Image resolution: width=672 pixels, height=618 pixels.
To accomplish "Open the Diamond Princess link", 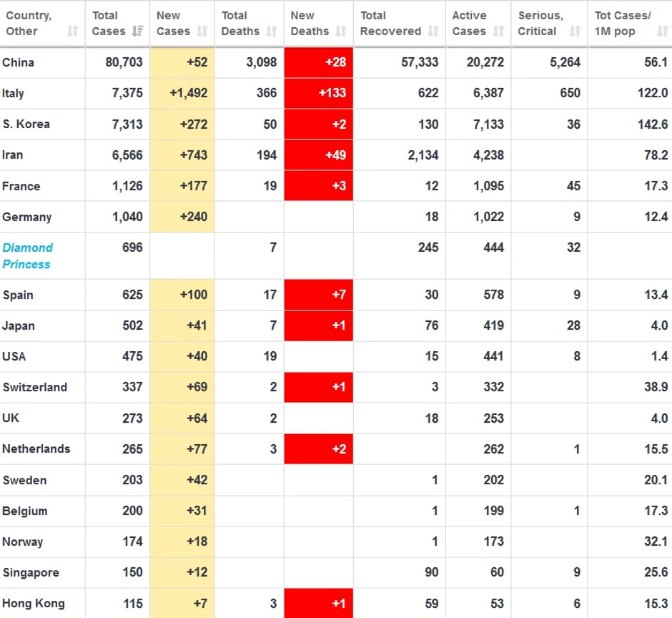I will coord(27,256).
